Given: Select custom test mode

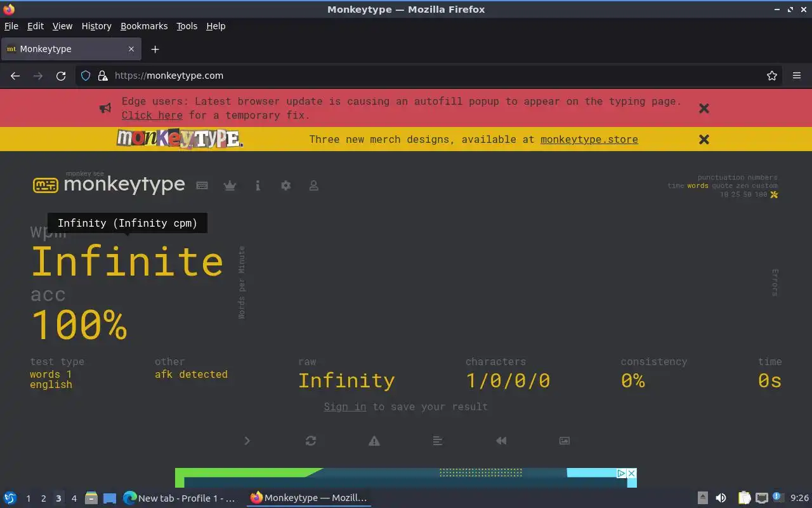Looking at the screenshot, I should tap(765, 186).
